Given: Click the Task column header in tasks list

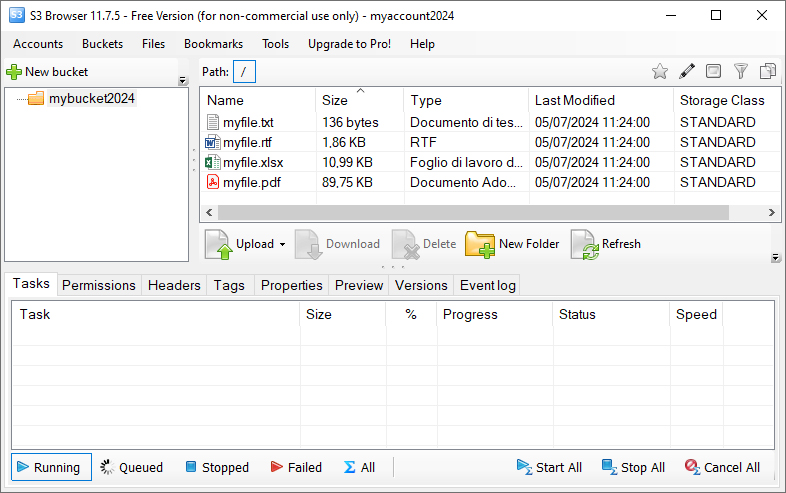Looking at the screenshot, I should [156, 314].
